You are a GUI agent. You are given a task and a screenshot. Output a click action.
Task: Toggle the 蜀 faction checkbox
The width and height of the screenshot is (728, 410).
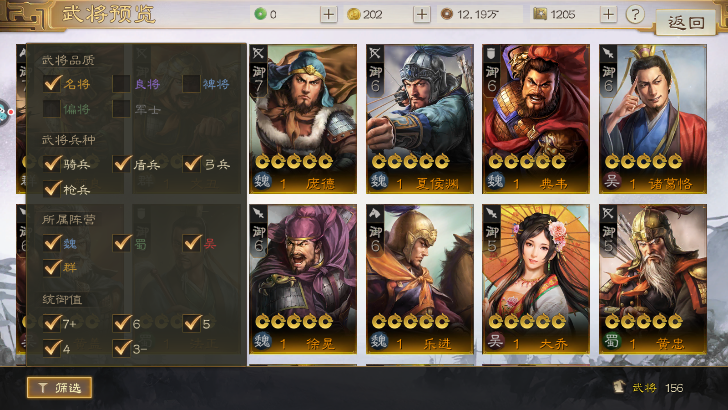click(122, 242)
